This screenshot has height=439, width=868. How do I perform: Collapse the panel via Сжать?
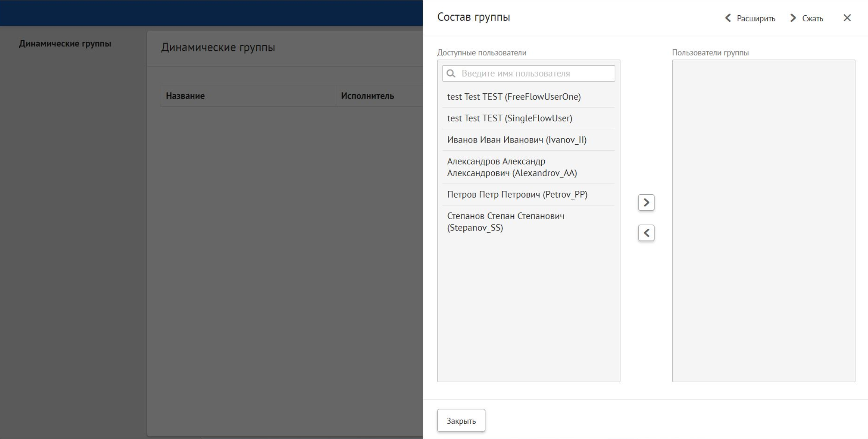(812, 18)
